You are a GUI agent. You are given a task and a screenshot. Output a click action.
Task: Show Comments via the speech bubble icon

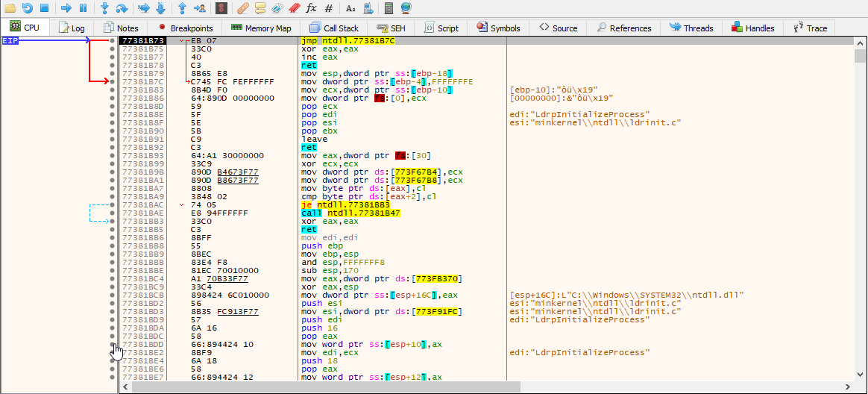[x=260, y=7]
